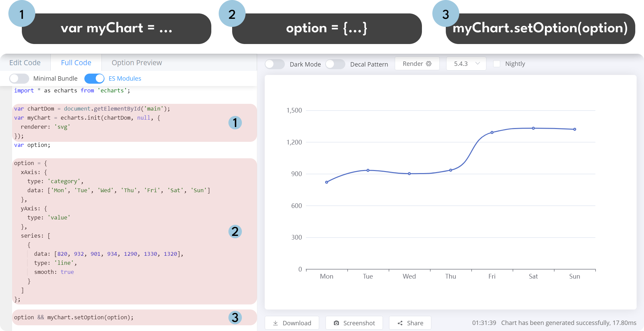Click the Fri data point on chart
Image resolution: width=644 pixels, height=331 pixels.
[492, 132]
